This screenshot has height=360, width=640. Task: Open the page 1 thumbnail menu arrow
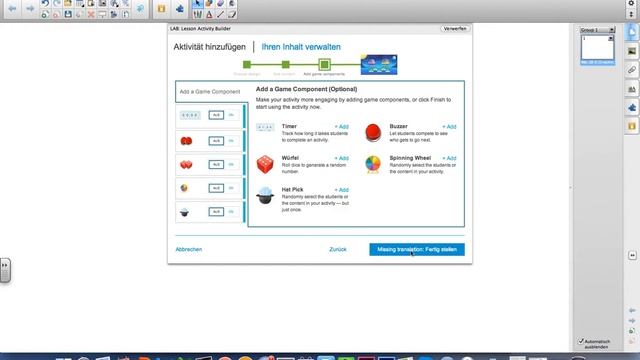pyautogui.click(x=611, y=38)
